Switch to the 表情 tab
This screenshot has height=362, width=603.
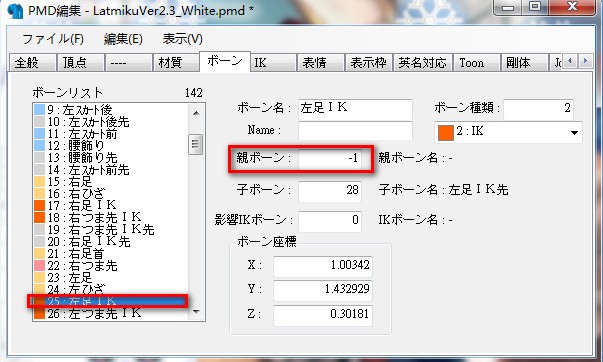321,62
